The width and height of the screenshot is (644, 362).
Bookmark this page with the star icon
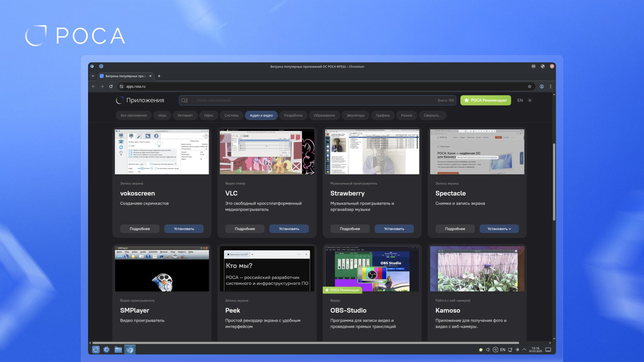click(530, 86)
